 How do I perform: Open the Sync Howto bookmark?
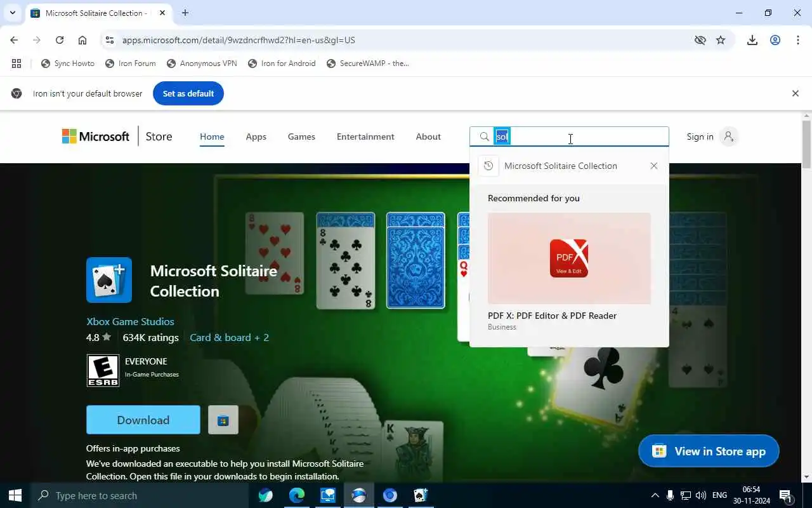click(x=68, y=63)
